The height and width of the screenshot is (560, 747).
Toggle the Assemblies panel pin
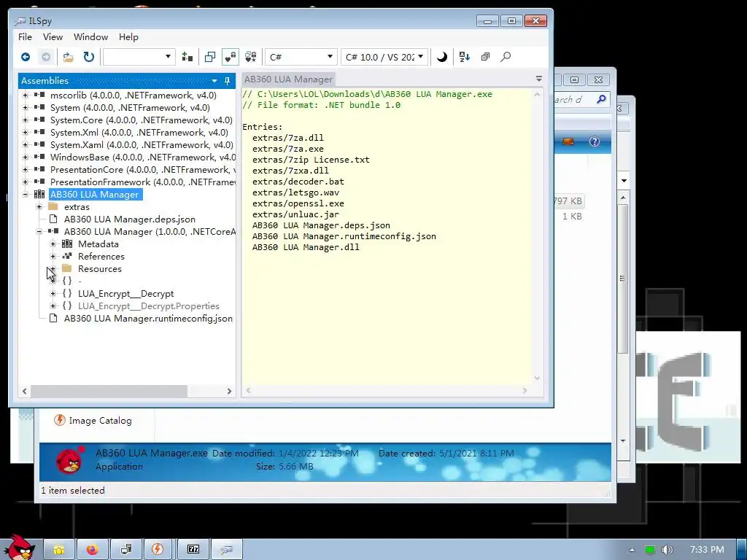tap(228, 81)
